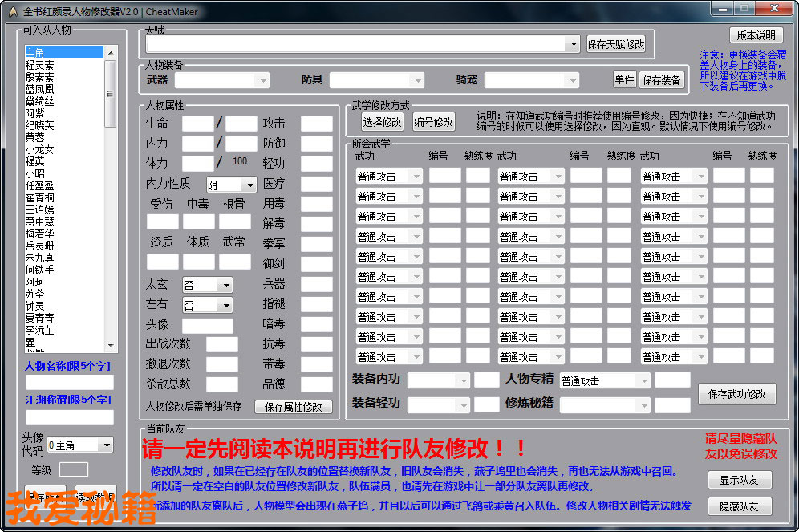Open the 版本说明 version notes
The image size is (799, 532).
pyautogui.click(x=756, y=35)
